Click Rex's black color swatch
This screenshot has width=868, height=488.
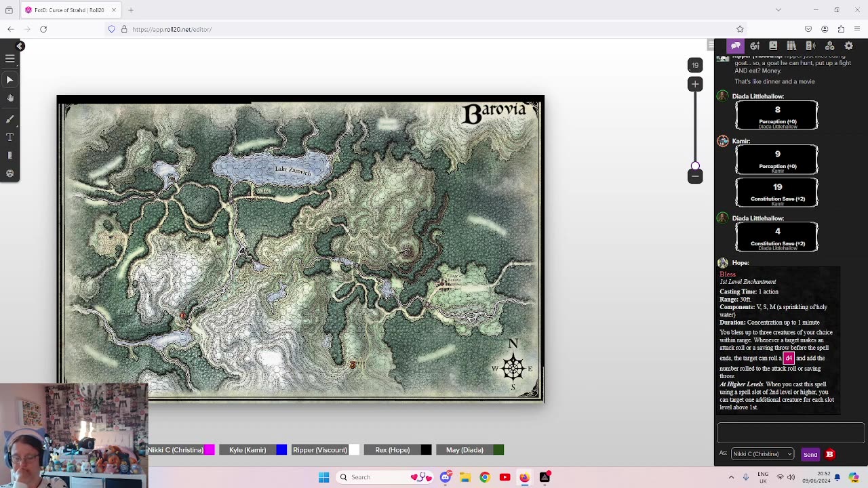coord(426,450)
